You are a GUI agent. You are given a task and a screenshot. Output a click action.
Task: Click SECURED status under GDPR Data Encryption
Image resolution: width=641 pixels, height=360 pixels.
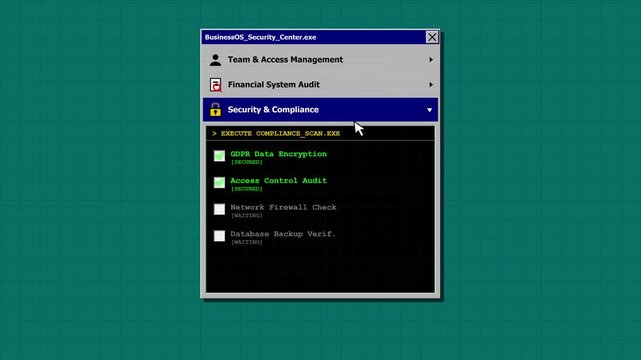pyautogui.click(x=247, y=162)
